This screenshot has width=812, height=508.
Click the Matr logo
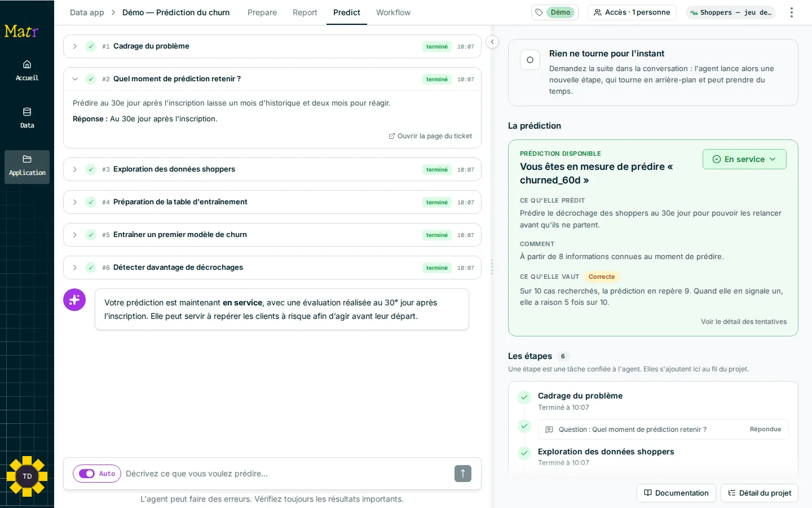tap(21, 31)
